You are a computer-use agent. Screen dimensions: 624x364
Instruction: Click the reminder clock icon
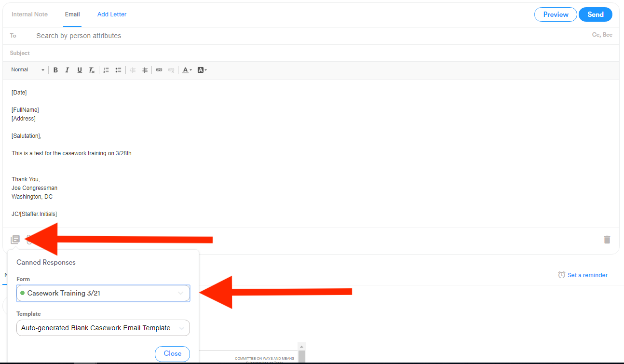(x=562, y=275)
